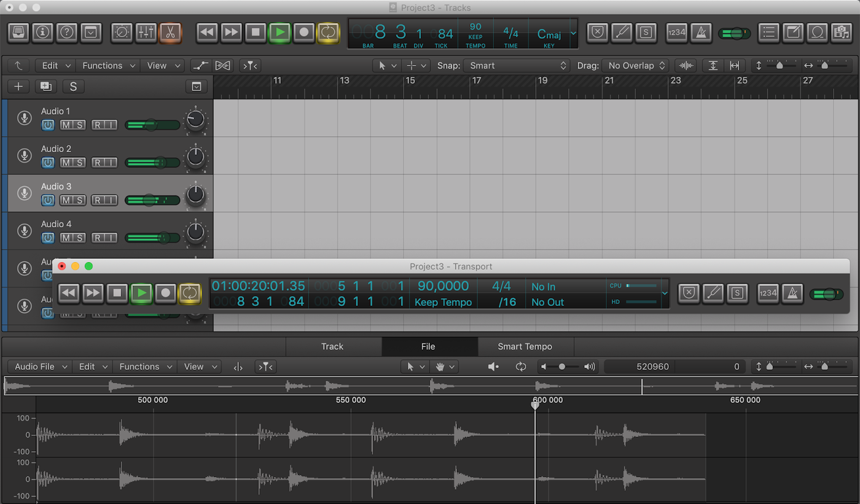
Task: Click the add track plus button
Action: click(x=18, y=87)
